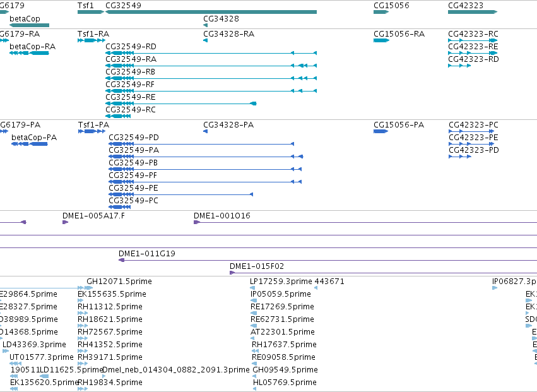Open CG42323-RD transcript label
Viewport: 537px width, 392px height.
click(474, 59)
